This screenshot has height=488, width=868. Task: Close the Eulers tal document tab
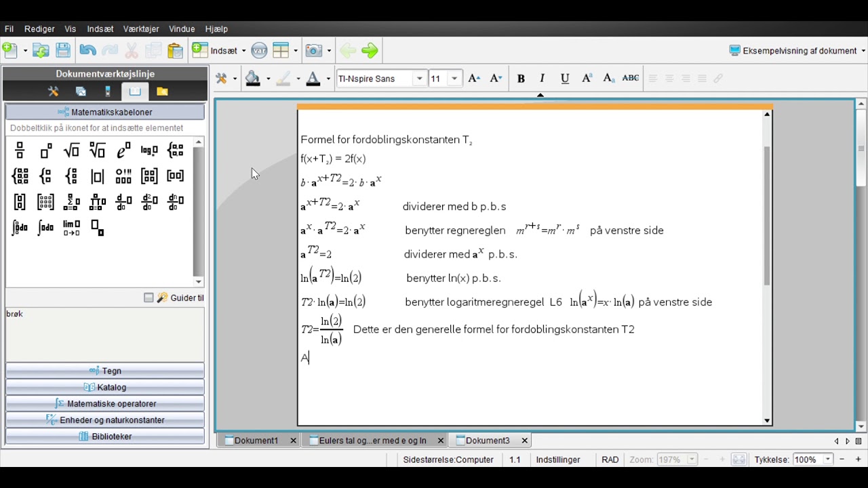click(441, 441)
